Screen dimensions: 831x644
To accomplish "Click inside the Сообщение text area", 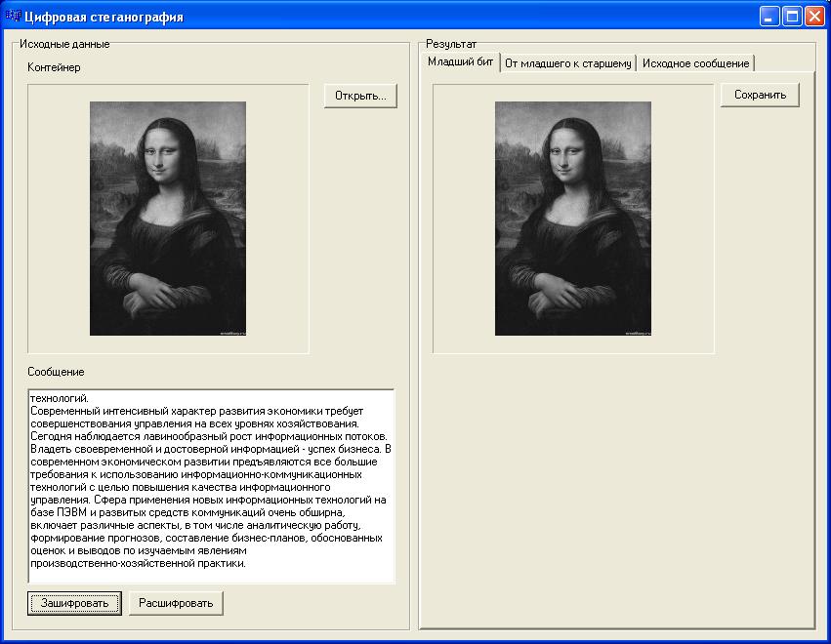I will tap(212, 486).
